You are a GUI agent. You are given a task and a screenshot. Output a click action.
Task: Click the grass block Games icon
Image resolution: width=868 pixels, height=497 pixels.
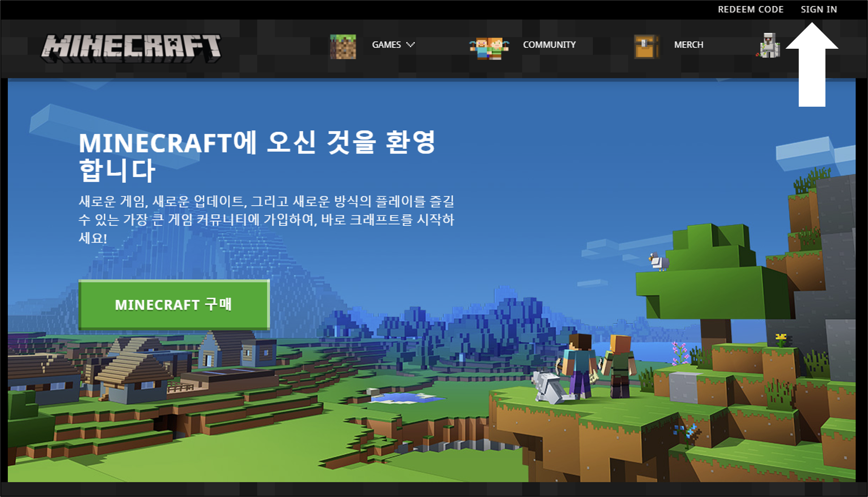tap(343, 46)
